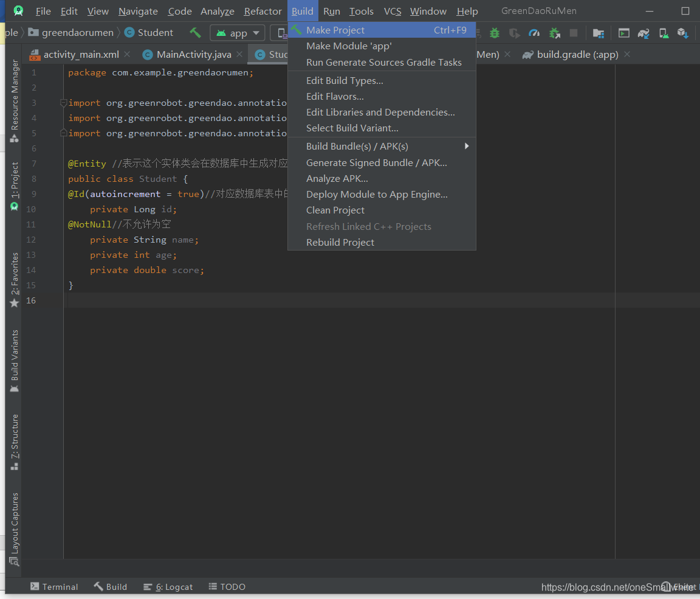Open the Refactor menu
The height and width of the screenshot is (599, 700).
click(263, 11)
